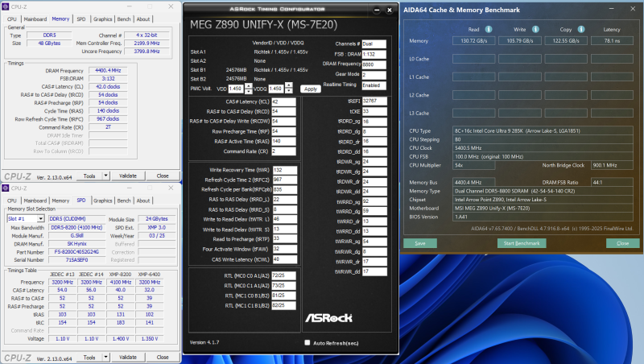Click the tREFI value field
The height and width of the screenshot is (364, 644).
tap(374, 101)
